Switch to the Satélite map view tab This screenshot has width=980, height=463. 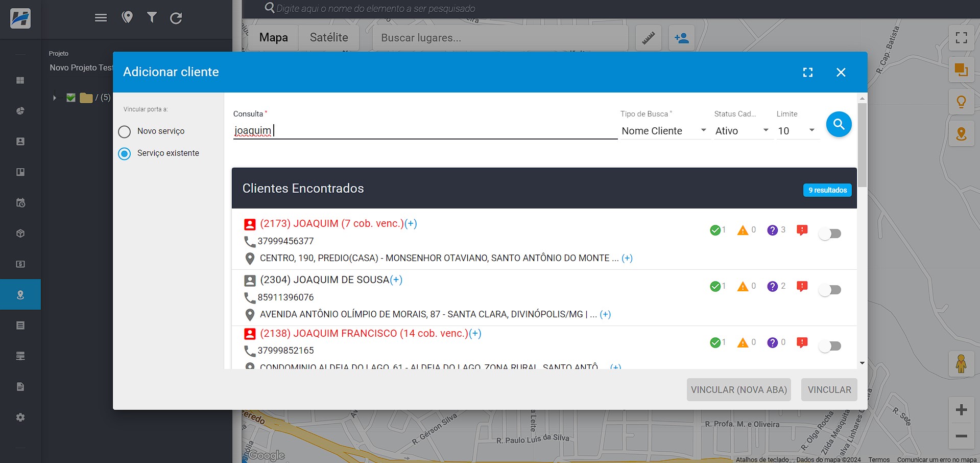[x=329, y=38]
